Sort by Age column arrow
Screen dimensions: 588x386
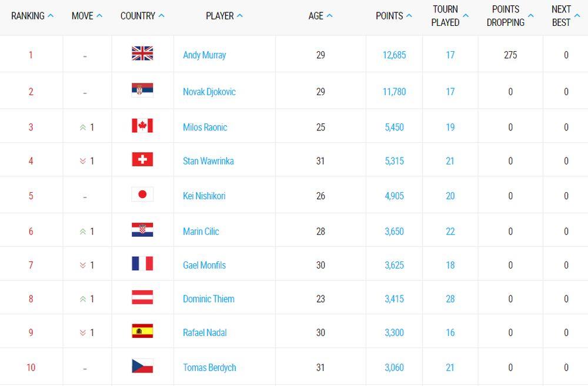pos(329,16)
